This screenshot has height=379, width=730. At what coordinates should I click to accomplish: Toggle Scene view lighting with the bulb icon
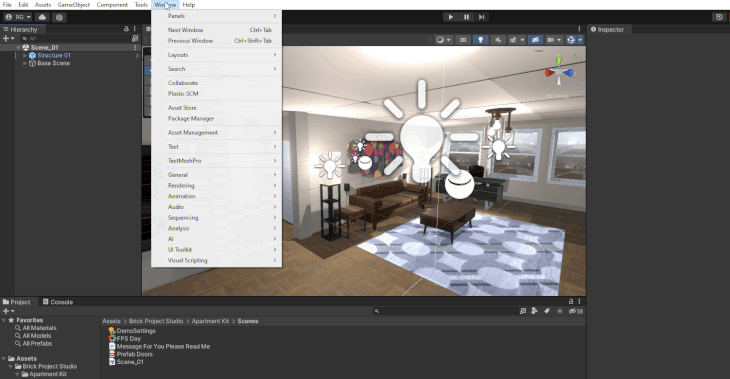(480, 40)
